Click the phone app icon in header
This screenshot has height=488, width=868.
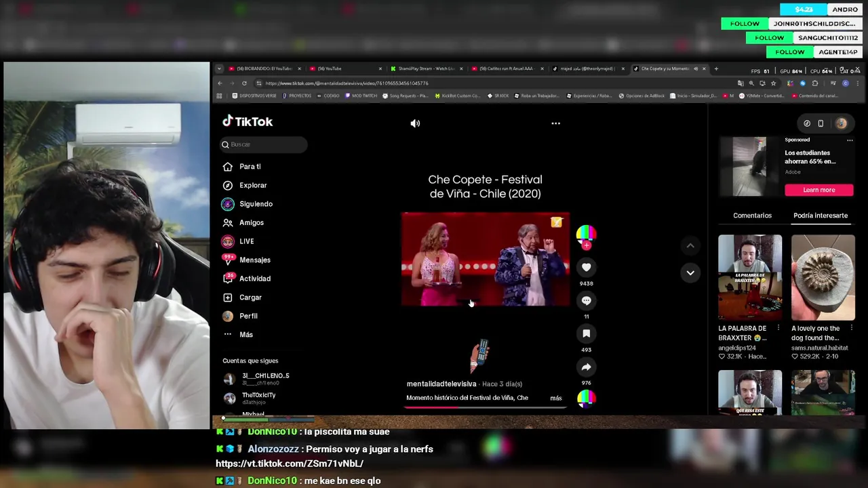point(821,123)
